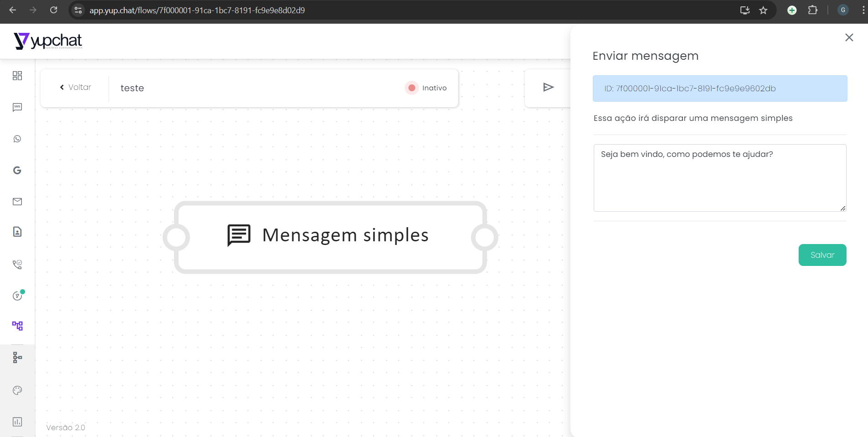Click the green plus extension icon
Image resolution: width=868 pixels, height=437 pixels.
click(x=792, y=10)
